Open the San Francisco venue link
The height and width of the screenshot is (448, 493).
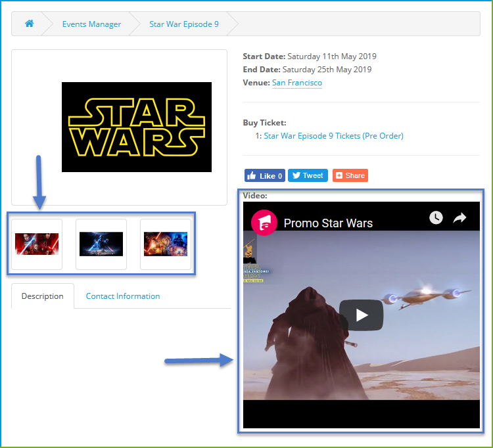coord(297,83)
